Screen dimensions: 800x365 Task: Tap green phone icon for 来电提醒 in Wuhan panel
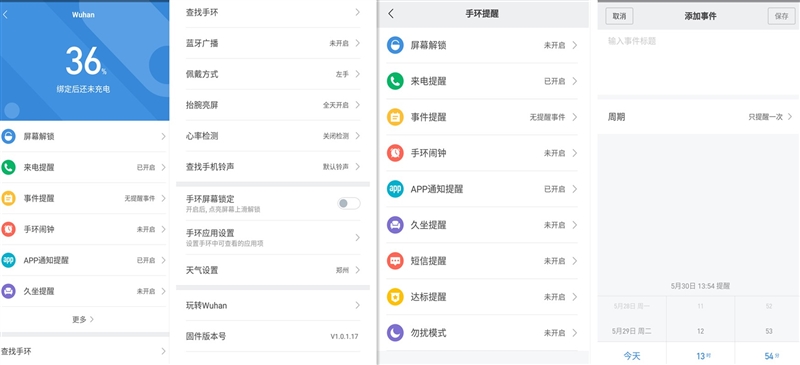(x=8, y=167)
